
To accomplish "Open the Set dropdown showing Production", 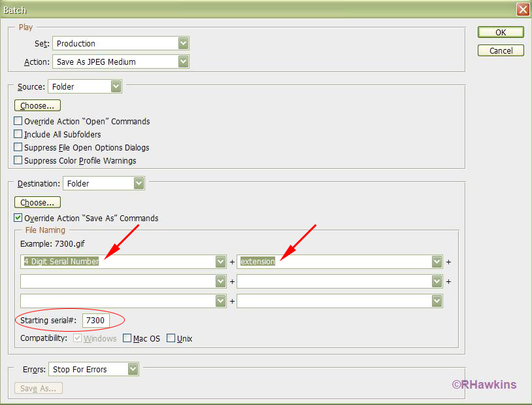I will tap(120, 43).
